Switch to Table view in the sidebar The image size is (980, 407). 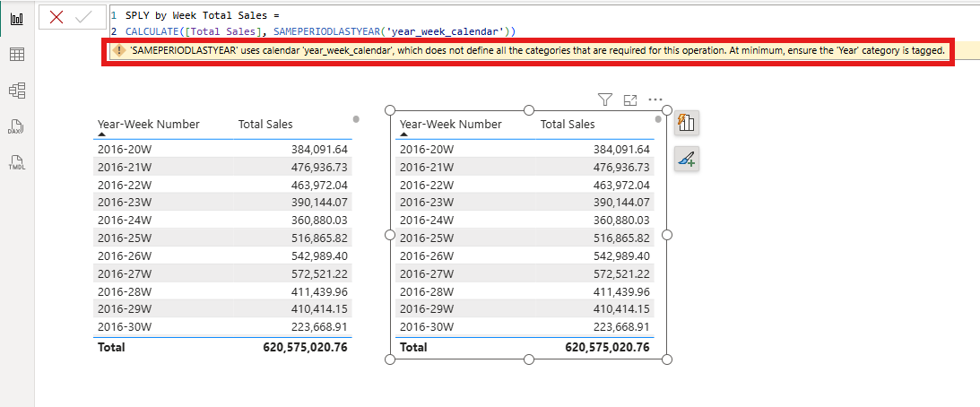click(17, 55)
